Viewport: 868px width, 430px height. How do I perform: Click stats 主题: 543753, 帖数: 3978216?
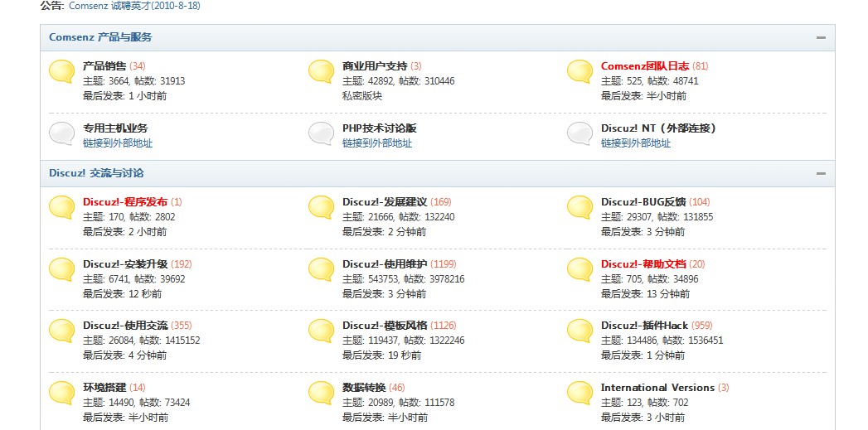[x=403, y=279]
